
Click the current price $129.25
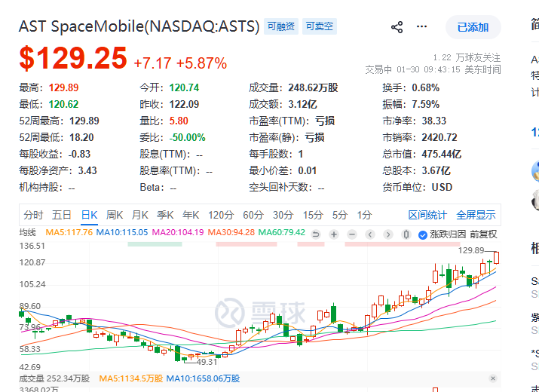(73, 58)
